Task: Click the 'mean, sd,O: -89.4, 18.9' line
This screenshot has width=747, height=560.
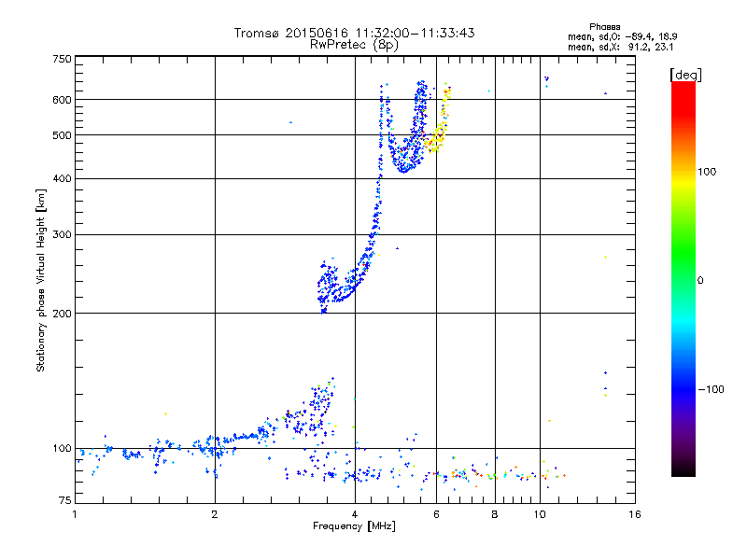Action: pos(622,36)
